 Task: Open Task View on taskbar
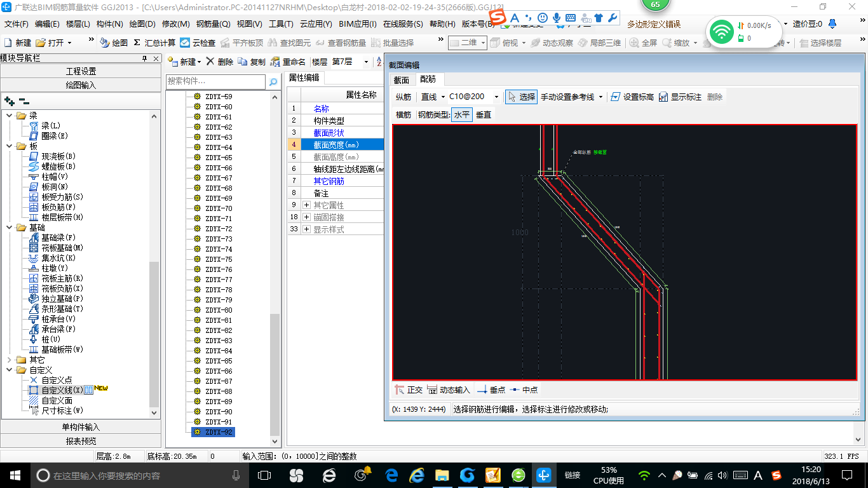[264, 475]
